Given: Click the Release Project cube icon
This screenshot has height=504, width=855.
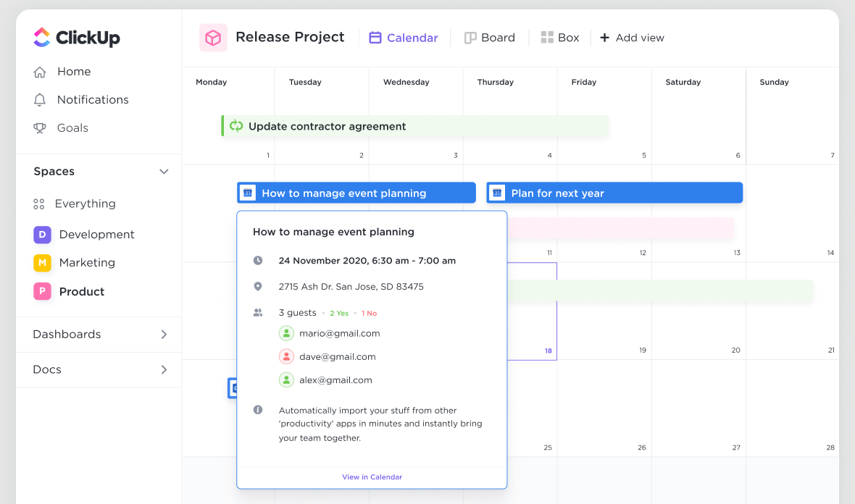Looking at the screenshot, I should click(x=213, y=38).
